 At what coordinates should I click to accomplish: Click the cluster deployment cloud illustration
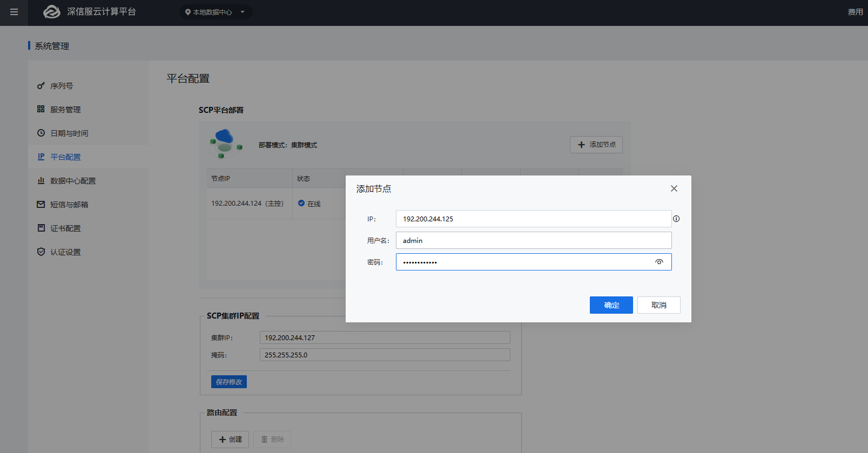[226, 144]
